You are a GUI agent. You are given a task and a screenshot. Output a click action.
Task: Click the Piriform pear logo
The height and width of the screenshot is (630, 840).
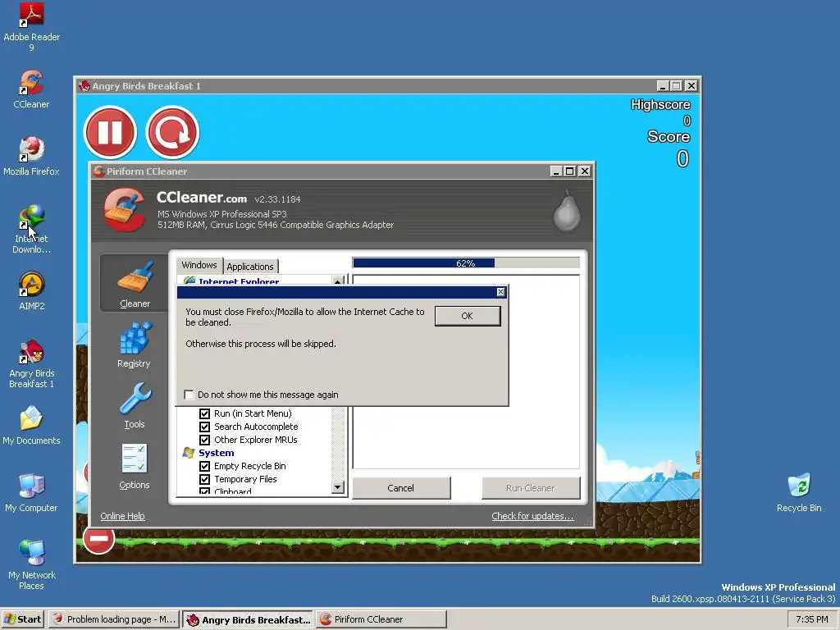pyautogui.click(x=567, y=211)
